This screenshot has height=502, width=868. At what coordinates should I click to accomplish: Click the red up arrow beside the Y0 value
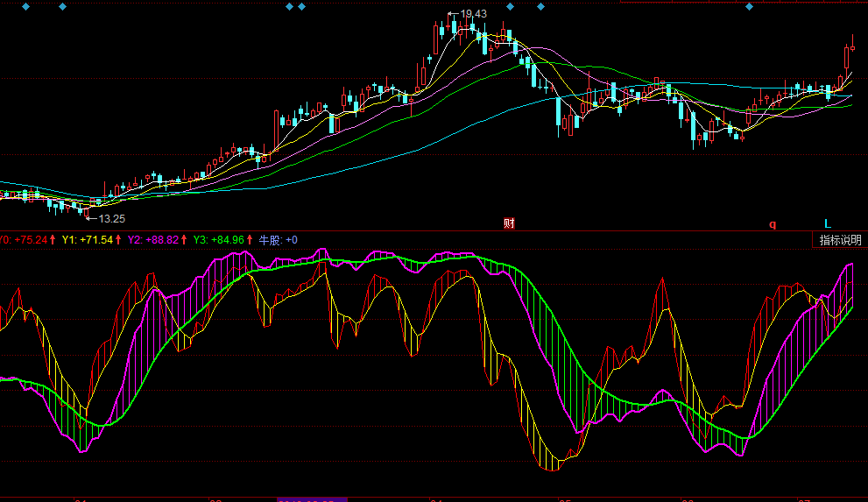tap(53, 239)
